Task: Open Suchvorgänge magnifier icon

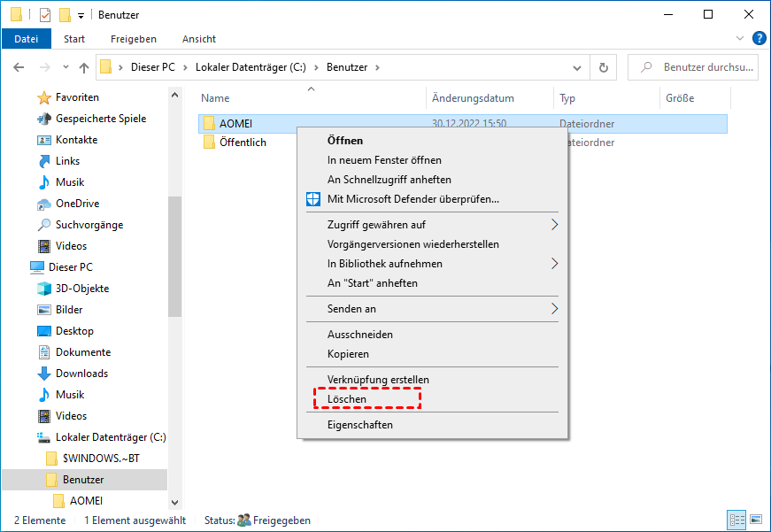Action: coord(44,225)
